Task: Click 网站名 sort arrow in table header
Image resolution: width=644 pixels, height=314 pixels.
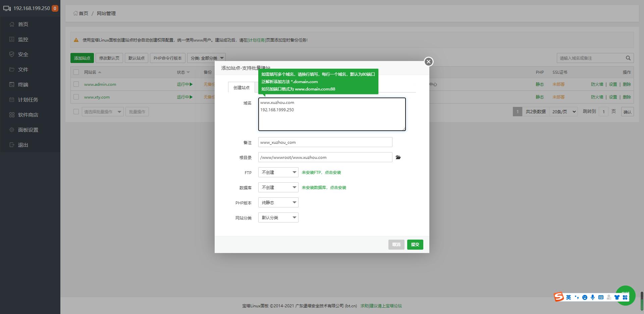Action: (100, 72)
